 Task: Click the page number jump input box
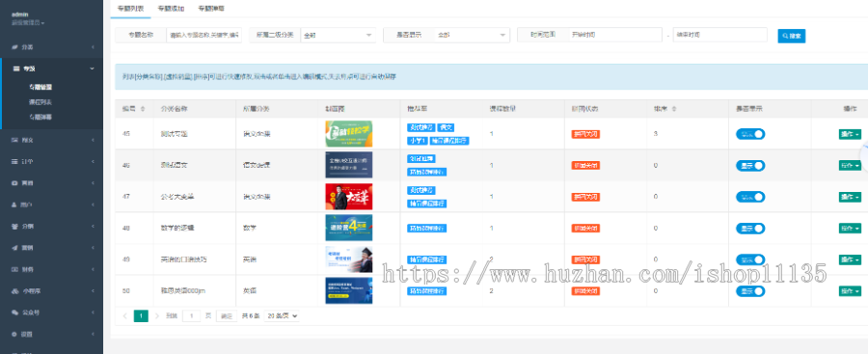[x=192, y=315]
